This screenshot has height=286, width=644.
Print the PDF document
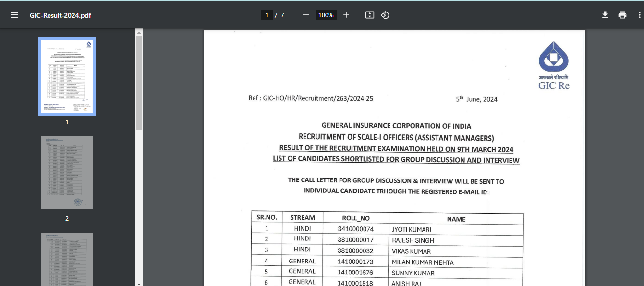[622, 15]
